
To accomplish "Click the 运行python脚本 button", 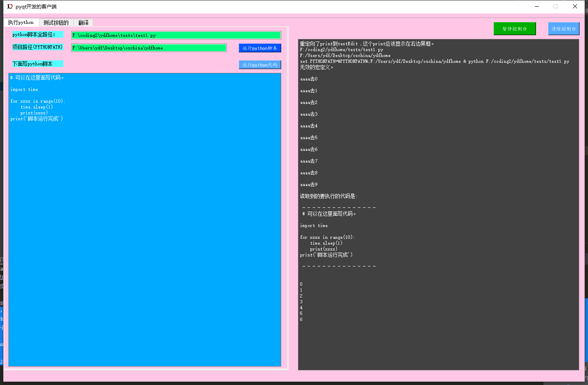I will [x=260, y=48].
